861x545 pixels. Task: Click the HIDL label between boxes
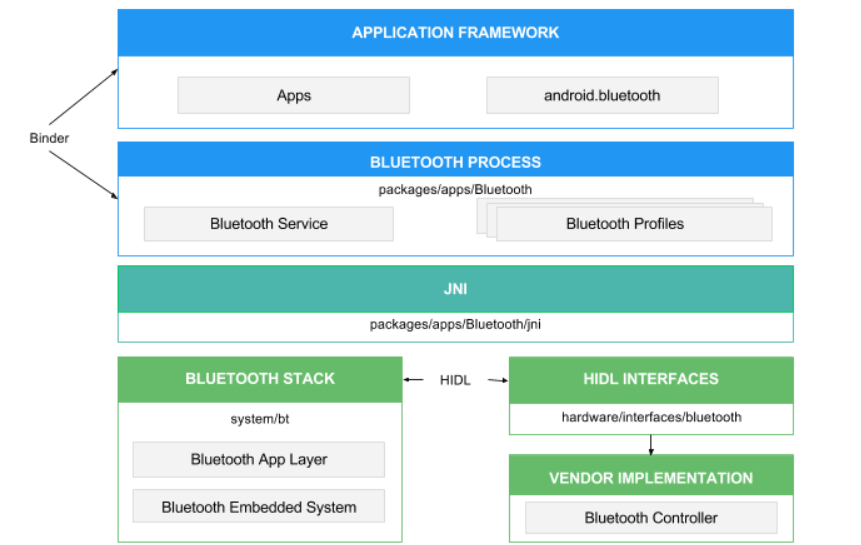pyautogui.click(x=455, y=380)
